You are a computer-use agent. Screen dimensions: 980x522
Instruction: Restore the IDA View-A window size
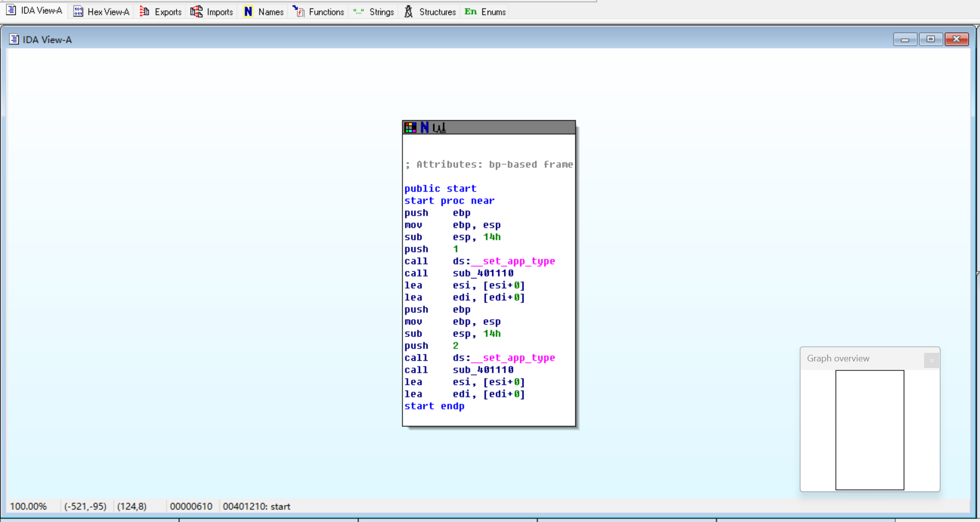931,39
